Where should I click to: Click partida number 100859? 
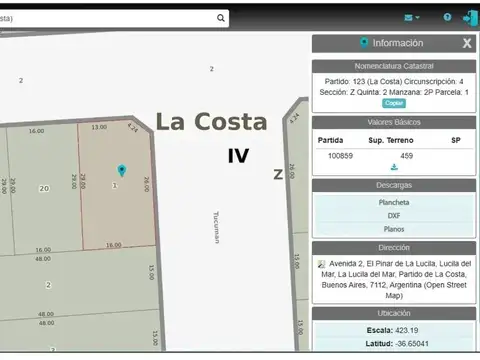pyautogui.click(x=340, y=156)
